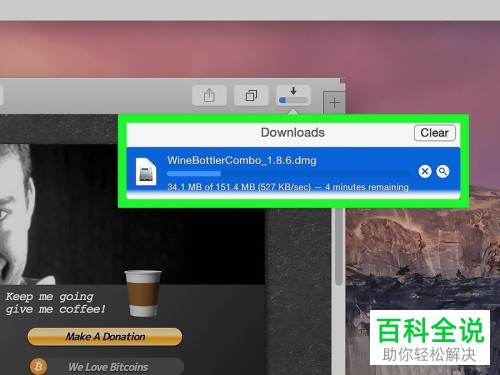Click the Bitcoin logo icon
The width and height of the screenshot is (500, 375).
point(39,367)
